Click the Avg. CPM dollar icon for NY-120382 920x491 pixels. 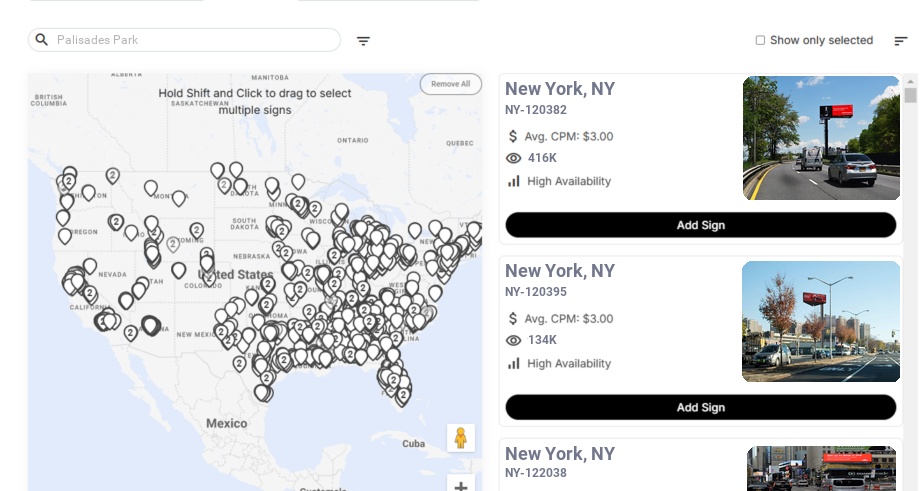coord(513,136)
